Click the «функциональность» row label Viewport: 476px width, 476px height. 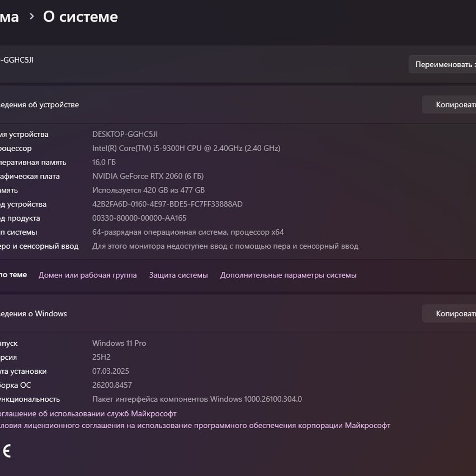[x=30, y=399]
